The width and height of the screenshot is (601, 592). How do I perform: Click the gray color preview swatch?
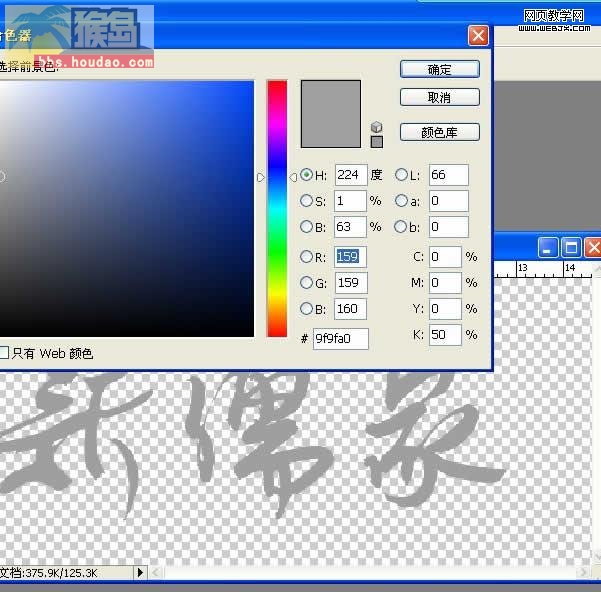(x=331, y=114)
